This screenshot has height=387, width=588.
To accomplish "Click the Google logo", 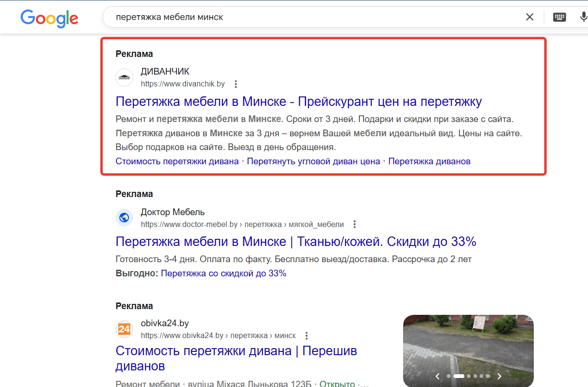I will pos(49,18).
